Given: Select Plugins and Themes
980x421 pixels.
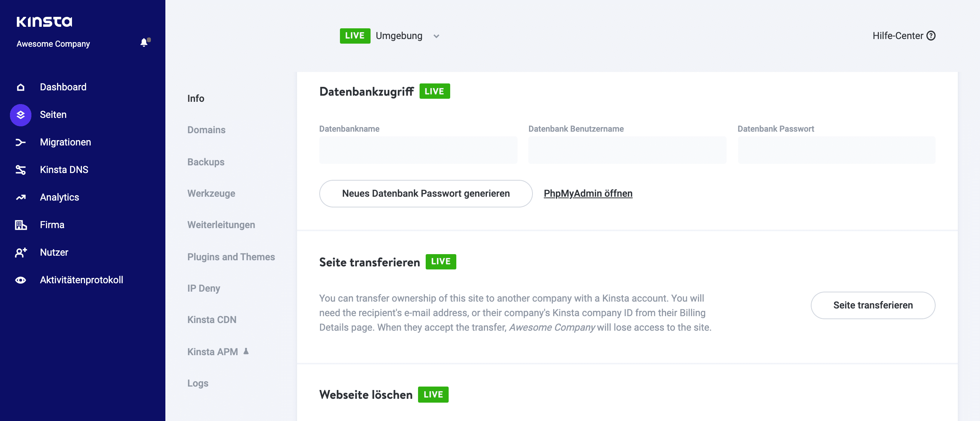Looking at the screenshot, I should 231,257.
